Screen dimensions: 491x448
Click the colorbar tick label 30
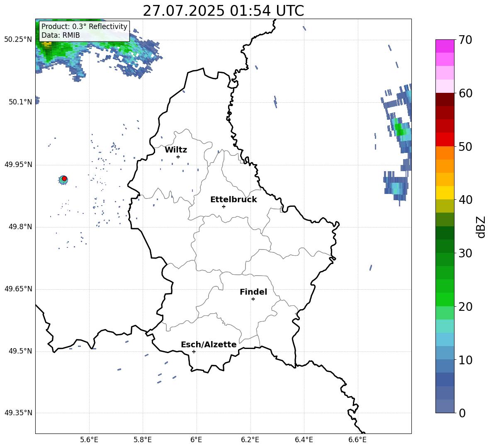coord(465,253)
